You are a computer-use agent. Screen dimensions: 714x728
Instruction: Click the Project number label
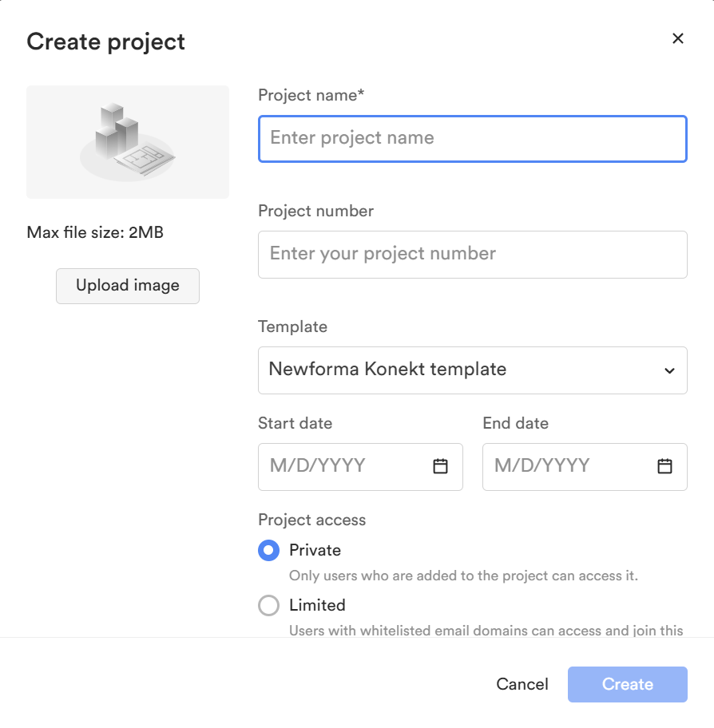pyautogui.click(x=316, y=212)
